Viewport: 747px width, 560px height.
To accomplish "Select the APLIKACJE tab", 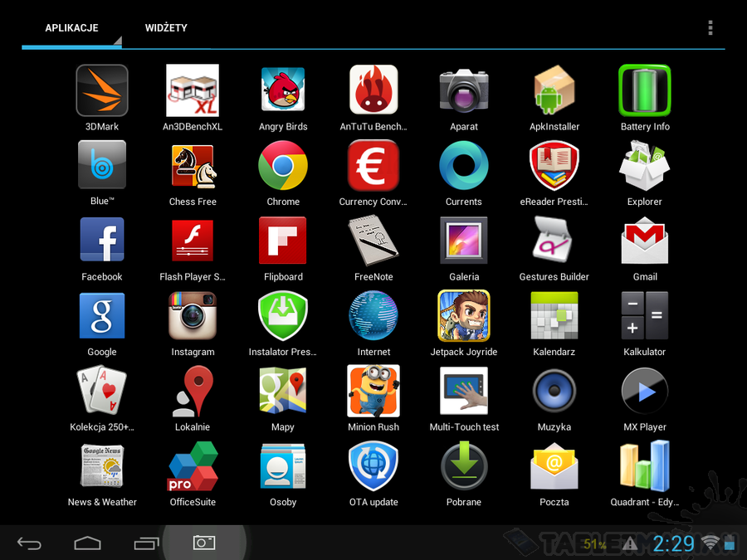I will click(71, 28).
